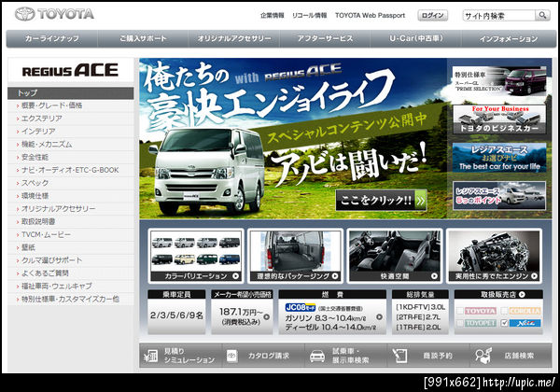Click inside the サイト内検索 search field
The image size is (560, 392).
tap(499, 15)
